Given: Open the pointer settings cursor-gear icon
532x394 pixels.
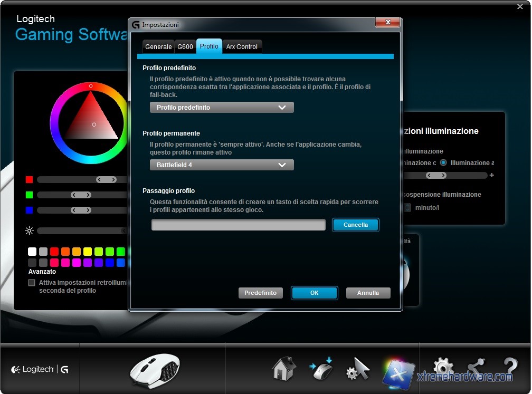Looking at the screenshot, I should pos(358,369).
